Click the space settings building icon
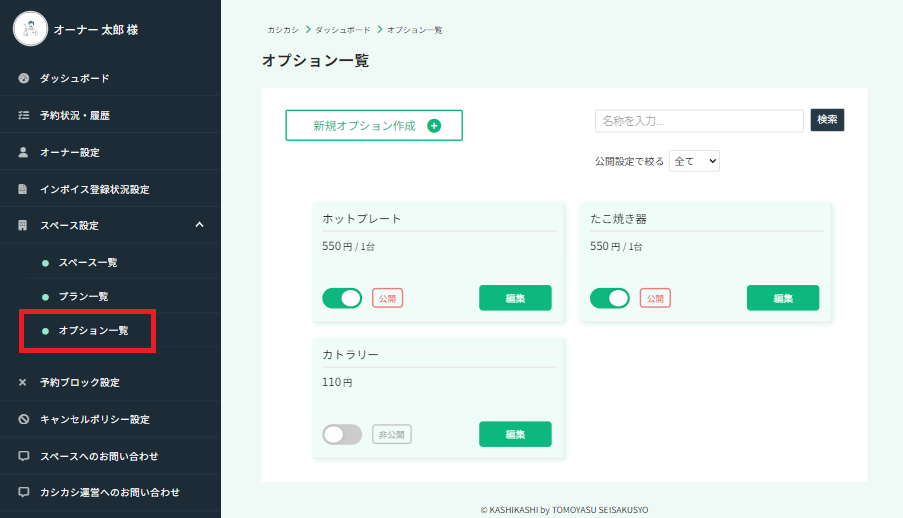The height and width of the screenshot is (518, 903). coord(22,225)
